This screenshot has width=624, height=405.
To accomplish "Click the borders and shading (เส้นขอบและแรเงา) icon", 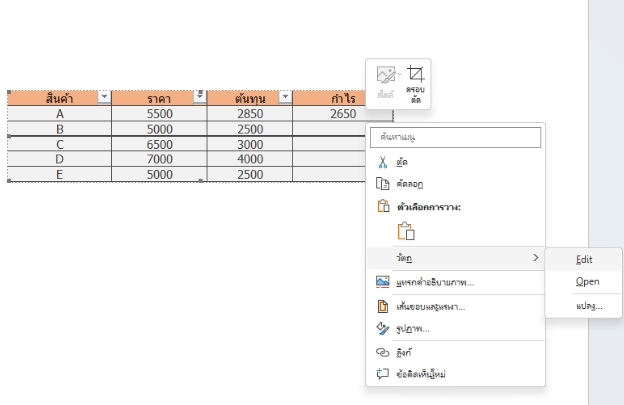I will (382, 306).
